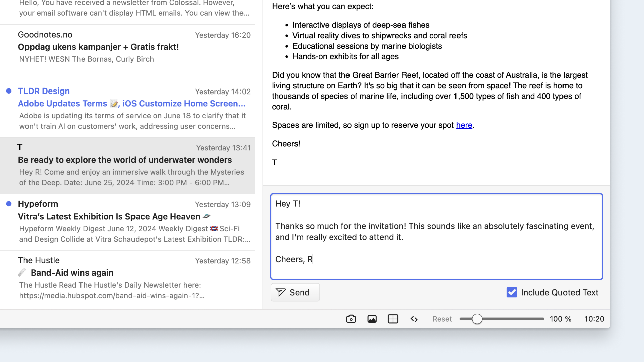Click the grid/table layout icon
This screenshot has width=644, height=362.
393,319
